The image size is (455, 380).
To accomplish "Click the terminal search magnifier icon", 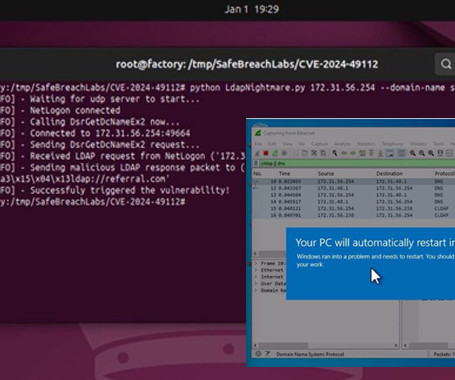I will coord(446,64).
